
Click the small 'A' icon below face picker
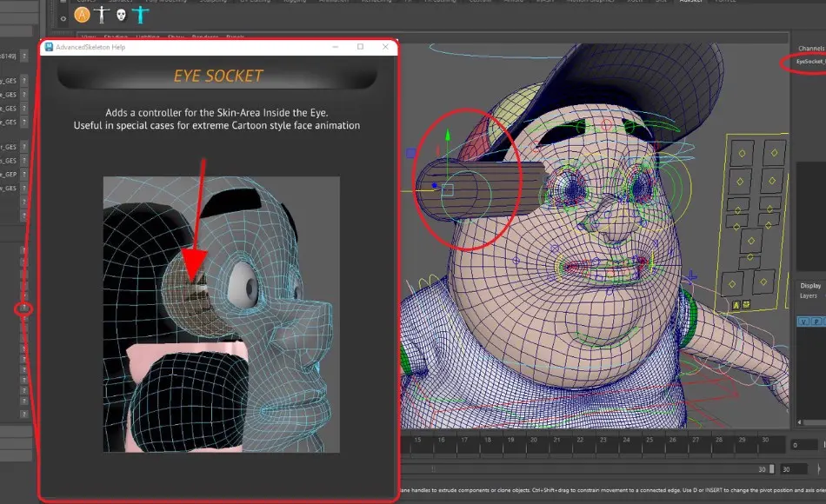pyautogui.click(x=736, y=305)
